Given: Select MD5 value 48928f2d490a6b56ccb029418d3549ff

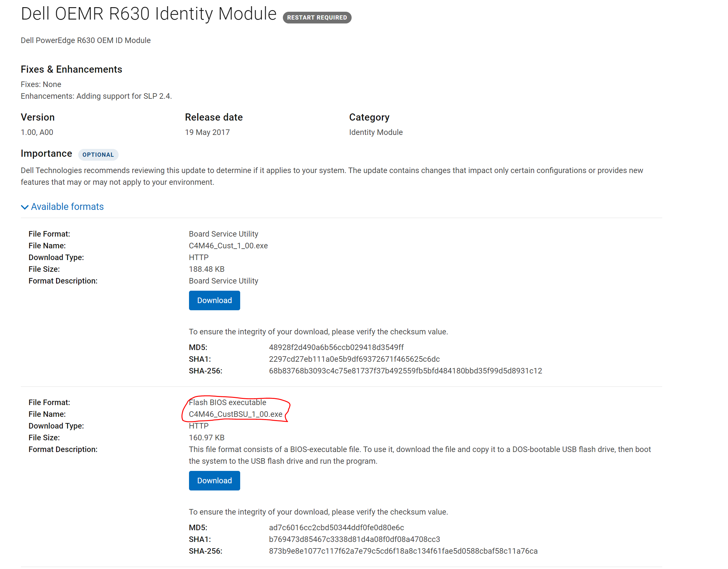Looking at the screenshot, I should coord(337,348).
